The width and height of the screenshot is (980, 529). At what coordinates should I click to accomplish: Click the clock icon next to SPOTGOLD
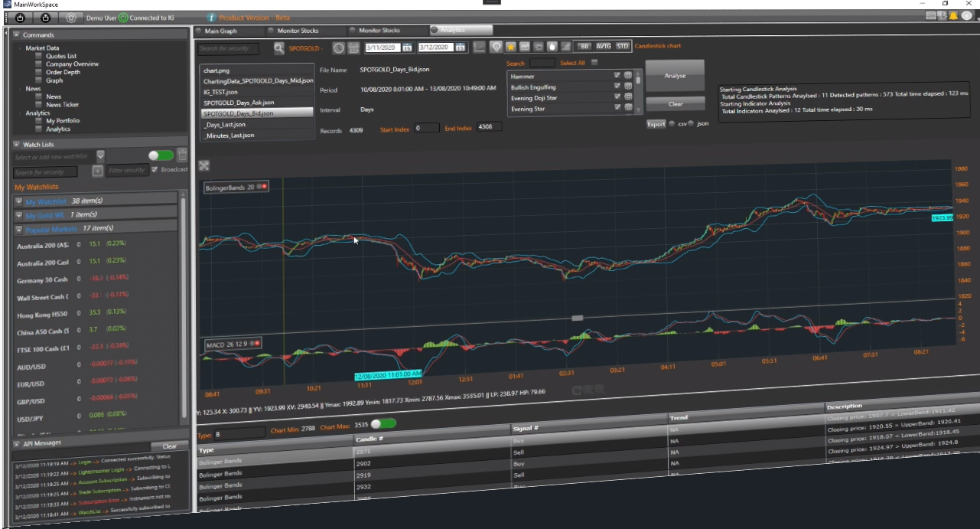tap(338, 47)
